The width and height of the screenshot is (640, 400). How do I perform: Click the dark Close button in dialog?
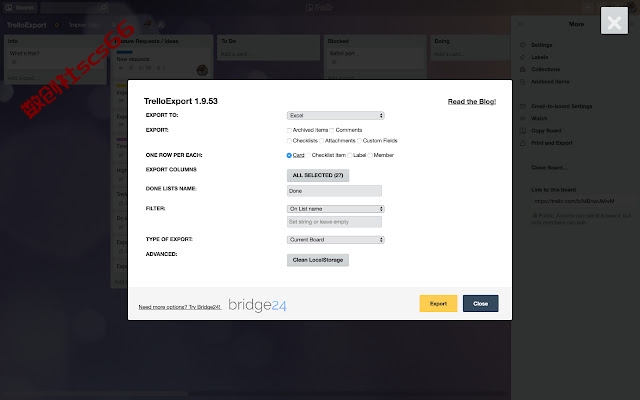pyautogui.click(x=480, y=303)
